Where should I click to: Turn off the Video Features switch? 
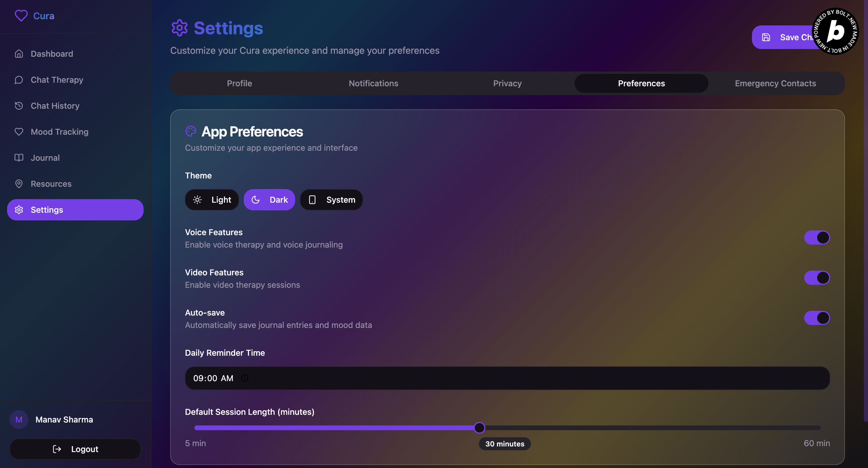pyautogui.click(x=817, y=278)
